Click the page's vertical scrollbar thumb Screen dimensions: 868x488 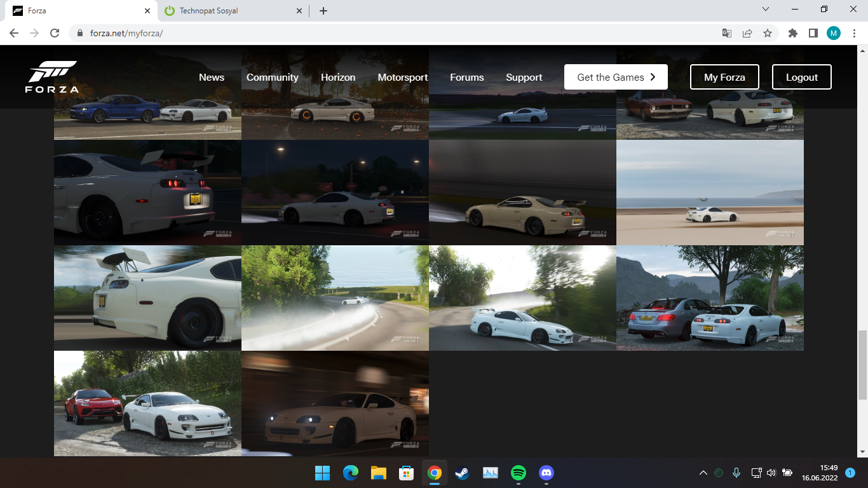[x=862, y=365]
